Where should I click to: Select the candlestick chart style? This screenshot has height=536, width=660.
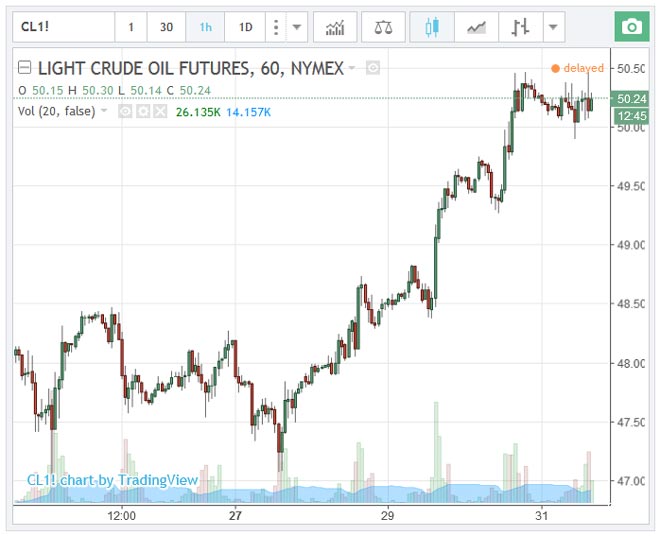[x=432, y=27]
